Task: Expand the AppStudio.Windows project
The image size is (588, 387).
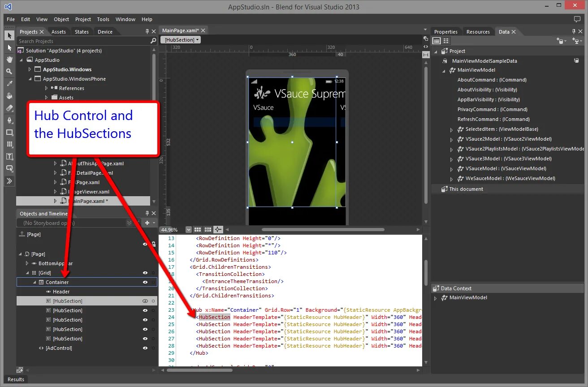Action: 30,69
